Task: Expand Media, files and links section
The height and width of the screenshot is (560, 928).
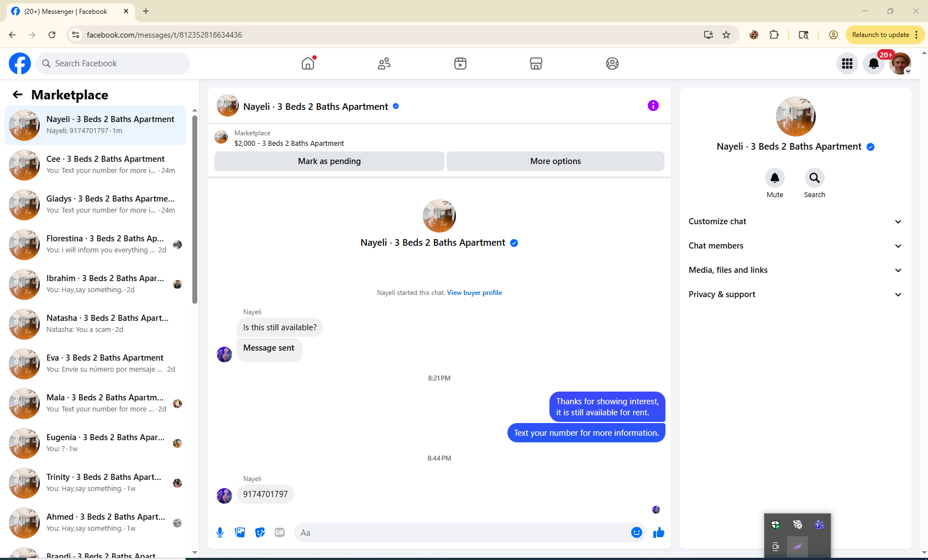Action: tap(795, 270)
